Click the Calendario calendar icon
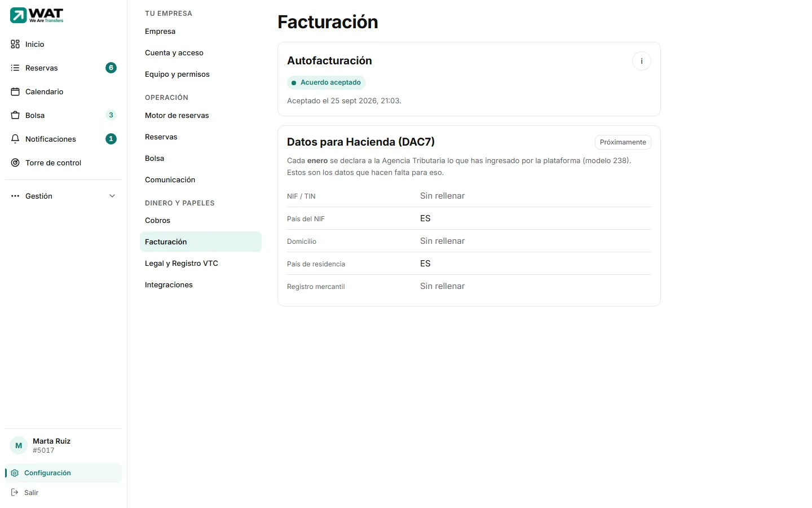 (15, 91)
